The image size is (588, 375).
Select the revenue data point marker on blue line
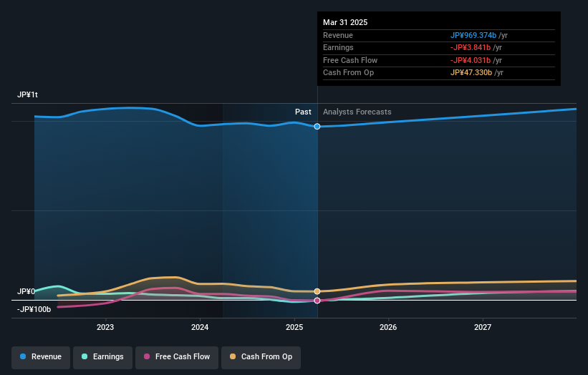(317, 127)
